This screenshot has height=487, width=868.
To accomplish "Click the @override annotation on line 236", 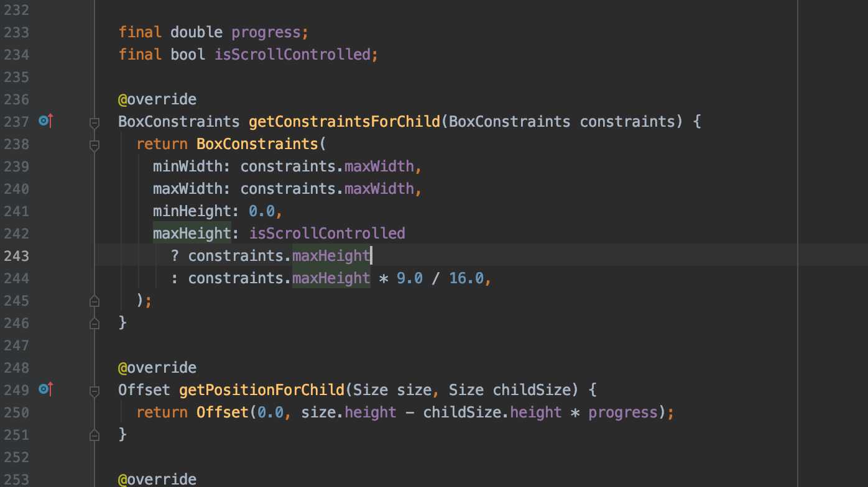I will point(157,99).
